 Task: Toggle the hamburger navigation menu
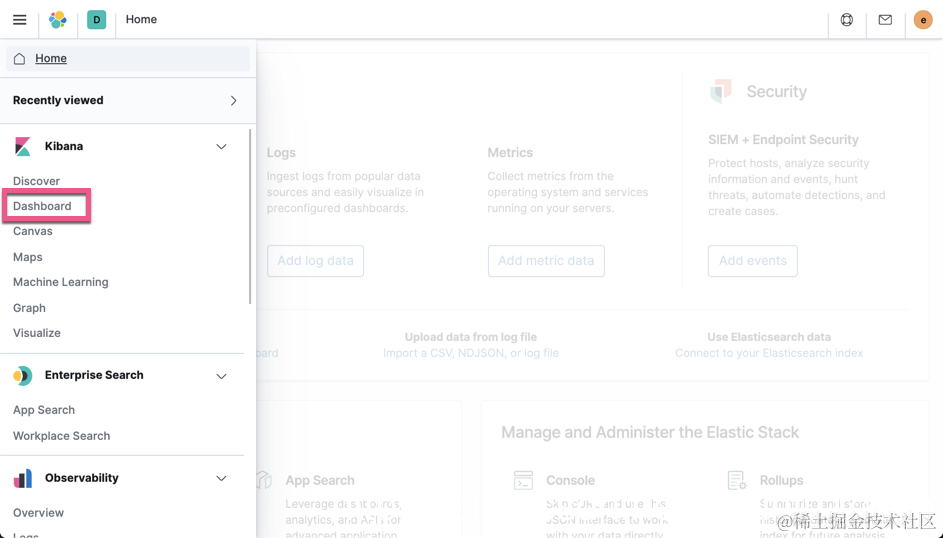click(x=19, y=20)
